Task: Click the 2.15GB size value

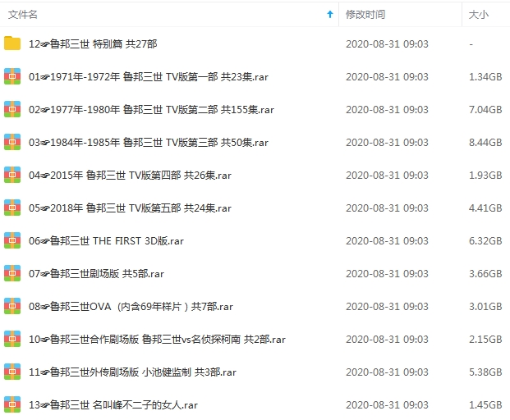Action: click(x=485, y=339)
